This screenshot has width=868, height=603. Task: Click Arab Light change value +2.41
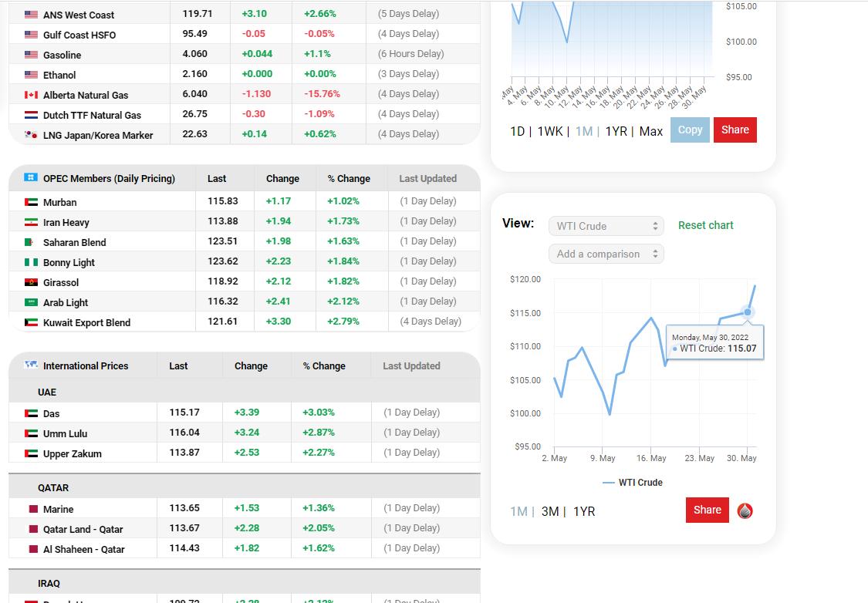[x=279, y=301]
